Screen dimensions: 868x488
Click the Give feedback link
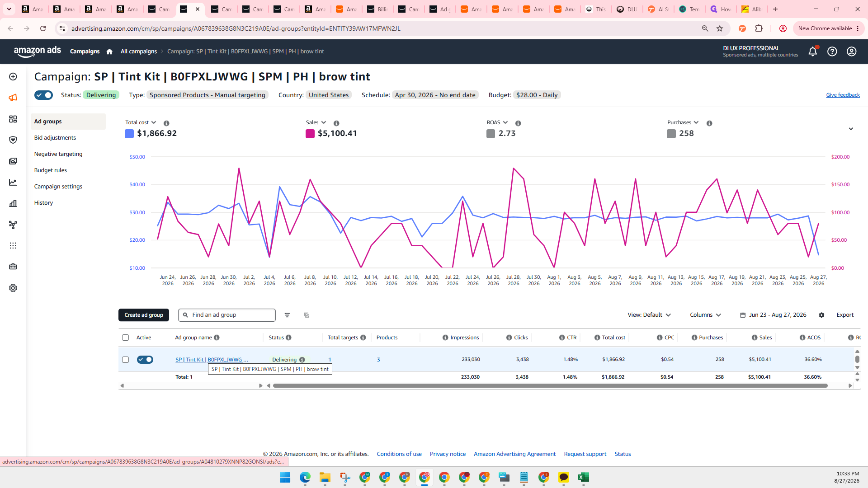(843, 95)
